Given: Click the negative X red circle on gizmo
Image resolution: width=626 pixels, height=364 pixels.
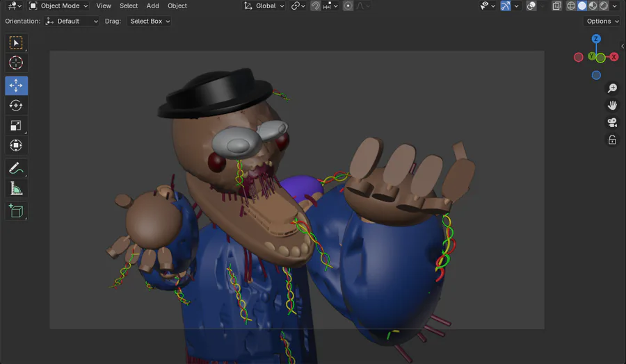Looking at the screenshot, I should [579, 58].
